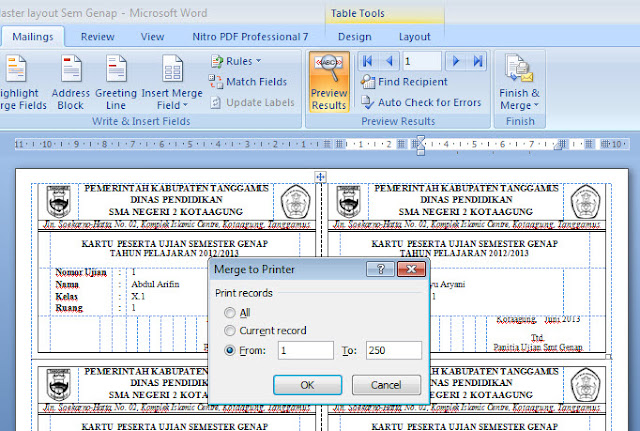640x431 pixels.
Task: Confirm the merge with OK
Action: click(307, 385)
